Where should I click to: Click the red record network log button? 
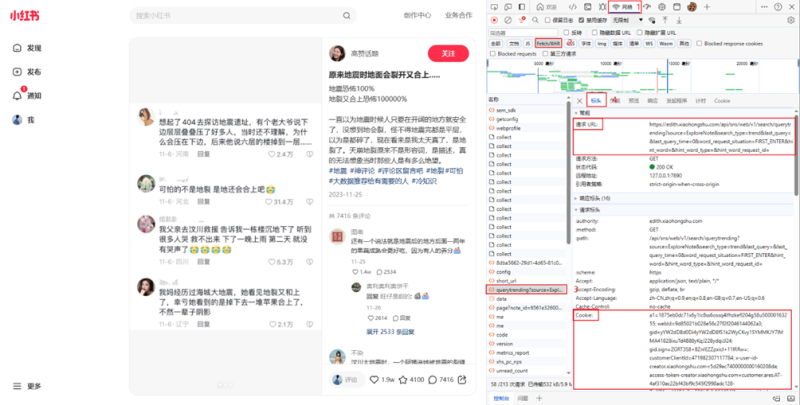tap(494, 20)
